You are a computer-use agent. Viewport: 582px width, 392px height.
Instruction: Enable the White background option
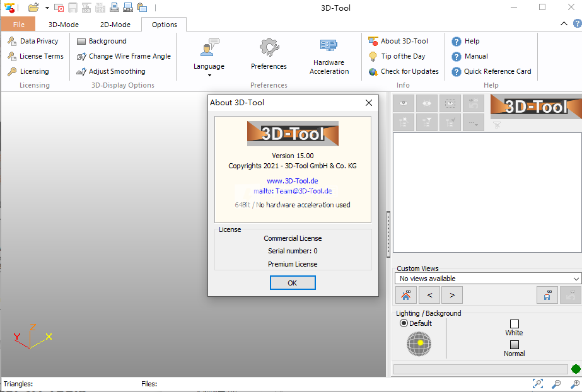(x=514, y=323)
